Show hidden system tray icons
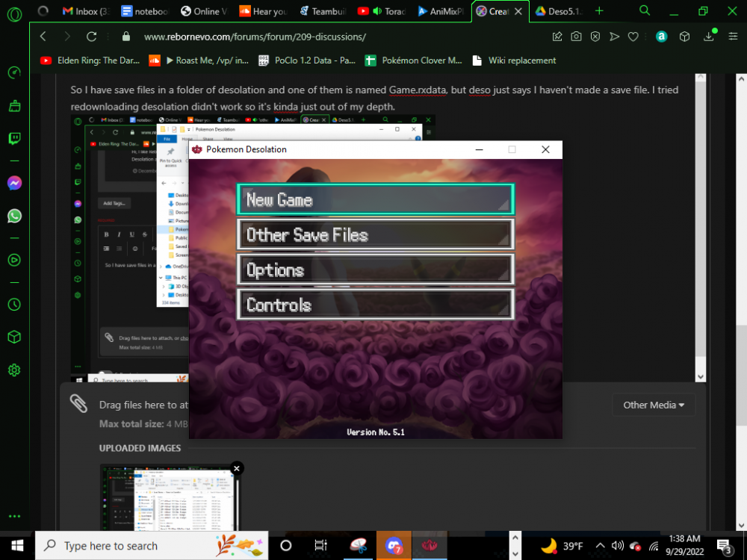The width and height of the screenshot is (747, 560). pos(601,546)
